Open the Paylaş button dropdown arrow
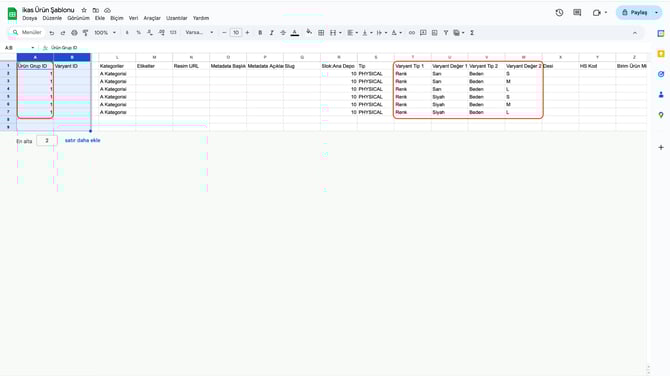Viewport: 670px width, 376px height. [x=657, y=13]
